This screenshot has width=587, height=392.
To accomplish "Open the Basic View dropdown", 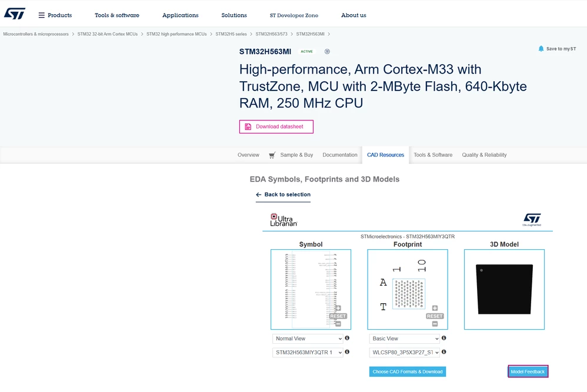I will click(x=404, y=339).
